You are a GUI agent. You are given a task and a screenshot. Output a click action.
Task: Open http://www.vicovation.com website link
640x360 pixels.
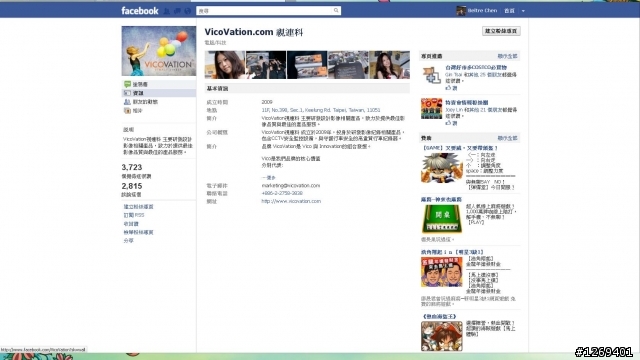click(291, 201)
